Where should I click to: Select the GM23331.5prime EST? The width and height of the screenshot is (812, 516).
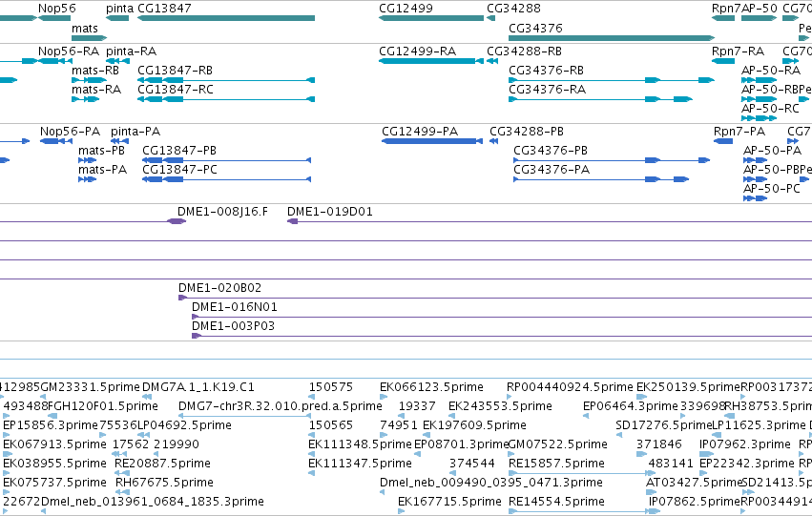(x=44, y=397)
